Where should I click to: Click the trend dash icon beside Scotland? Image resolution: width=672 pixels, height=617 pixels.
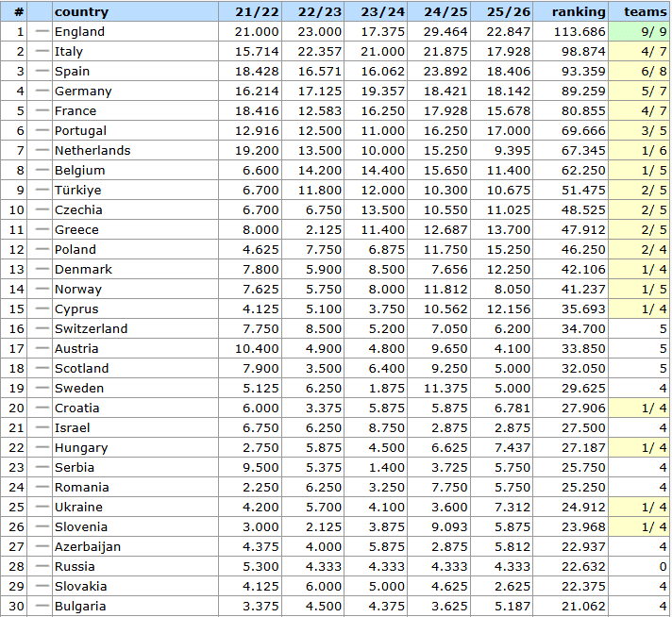41,369
